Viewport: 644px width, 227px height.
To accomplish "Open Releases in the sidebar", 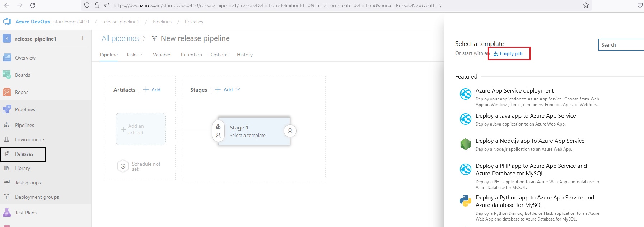I will pyautogui.click(x=24, y=154).
